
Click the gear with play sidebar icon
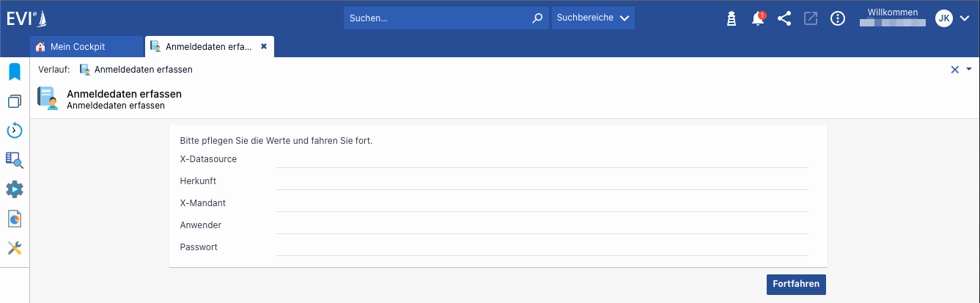click(15, 189)
